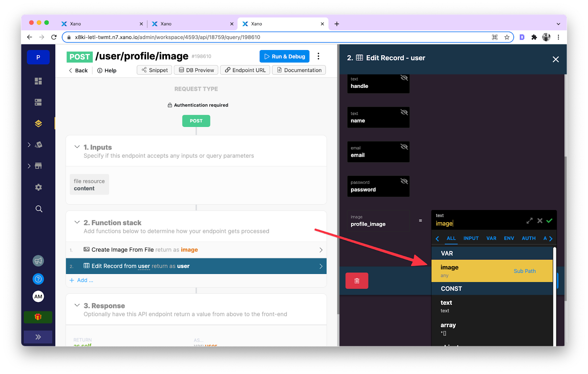Viewport: 588px width, 374px height.
Task: Run & Debug the endpoint
Action: 284,56
